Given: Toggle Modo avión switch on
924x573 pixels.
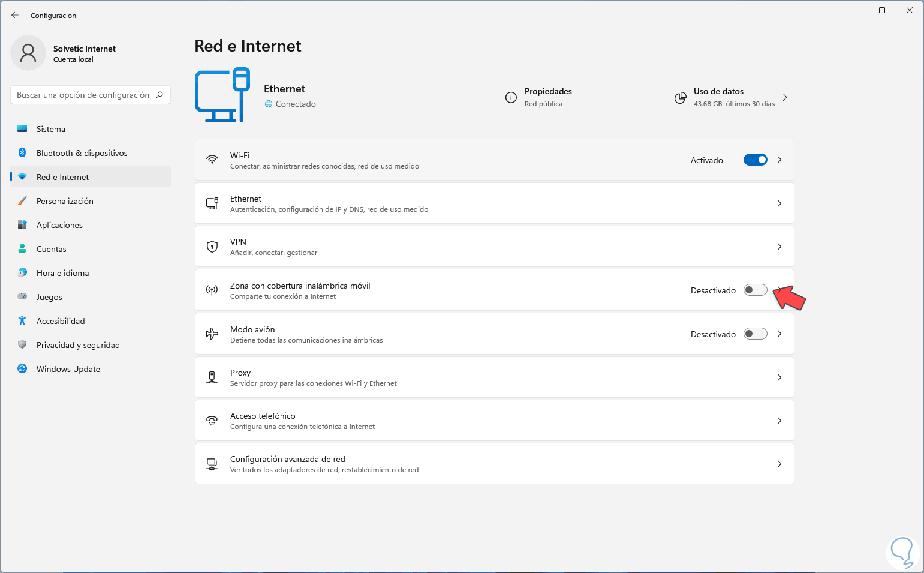Looking at the screenshot, I should [755, 334].
